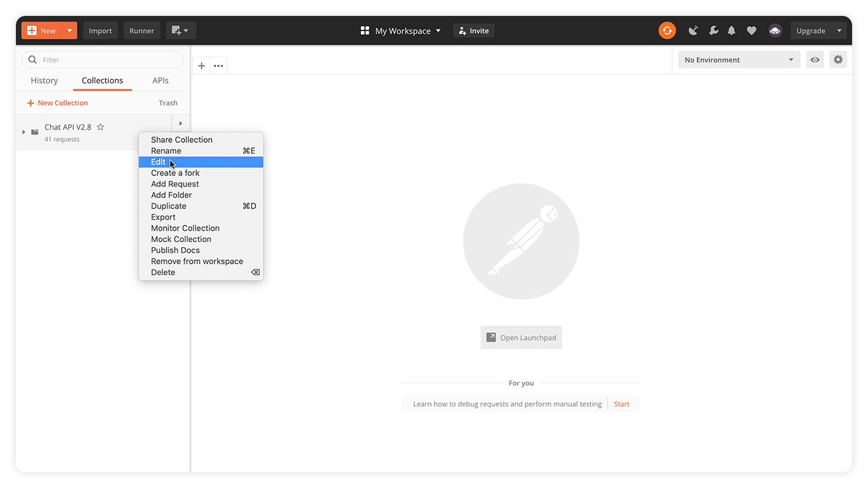
Task: Click the Open Launchpad button
Action: (x=521, y=337)
